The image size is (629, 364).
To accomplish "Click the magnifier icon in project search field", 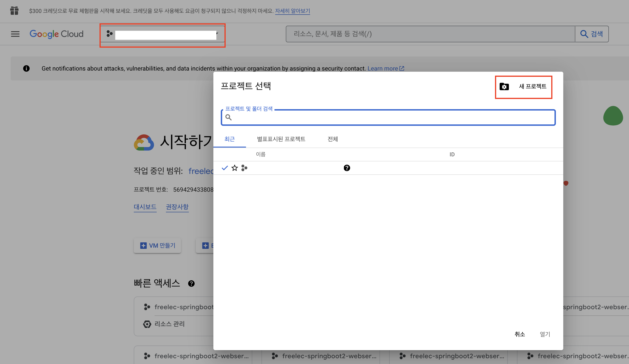I will click(228, 117).
